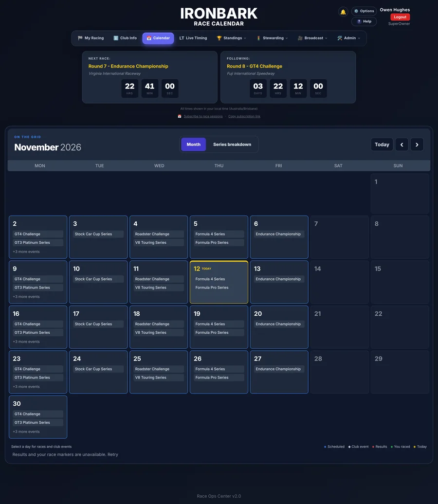This screenshot has height=504, width=438.
Task: Open the notifications bell
Action: point(343,12)
